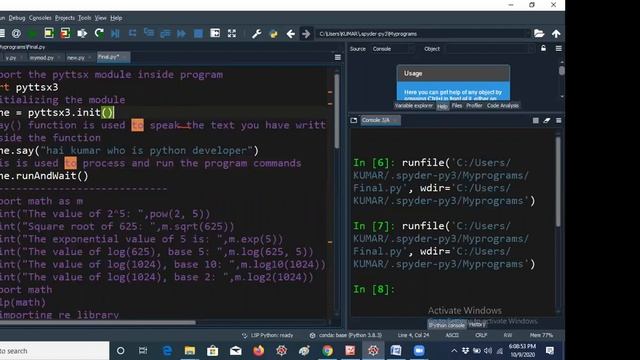Click the Mem 77% status indicator
This screenshot has height=360, width=640.
point(541,335)
